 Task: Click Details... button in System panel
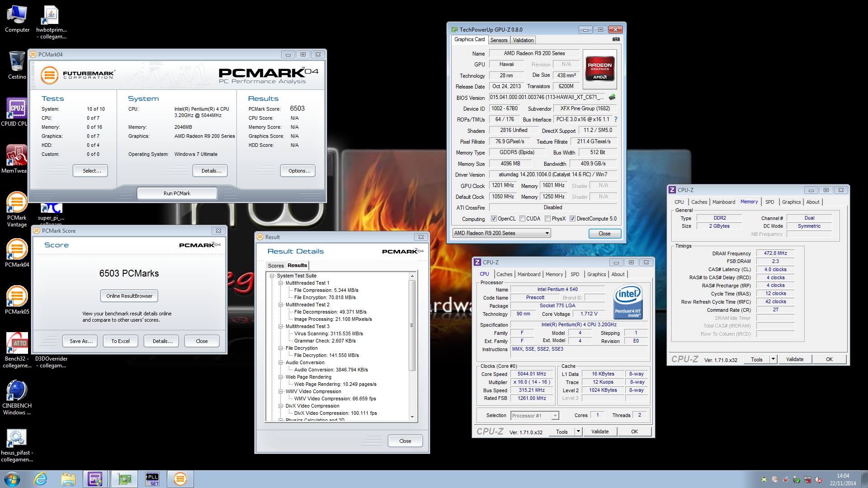(x=211, y=171)
